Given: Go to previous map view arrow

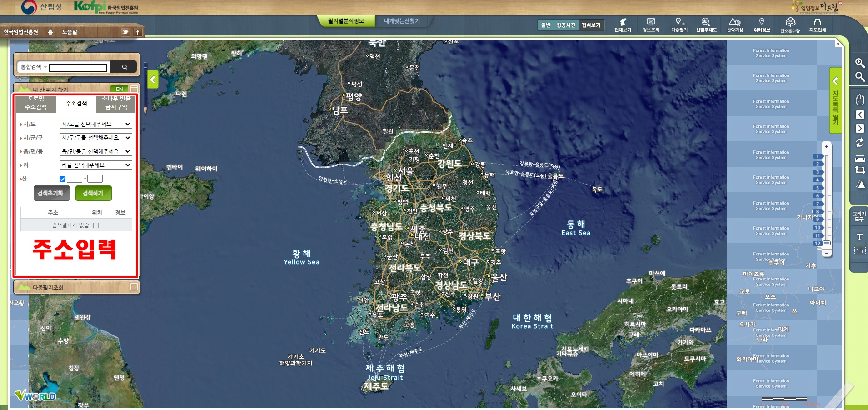Looking at the screenshot, I should click(860, 115).
